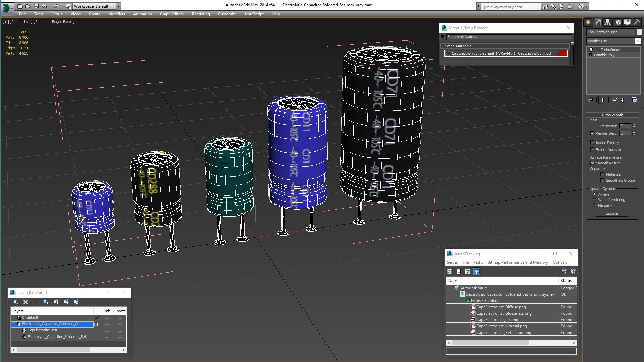The width and height of the screenshot is (644, 362).
Task: Switch to the Create command panel tab
Action: (x=588, y=22)
